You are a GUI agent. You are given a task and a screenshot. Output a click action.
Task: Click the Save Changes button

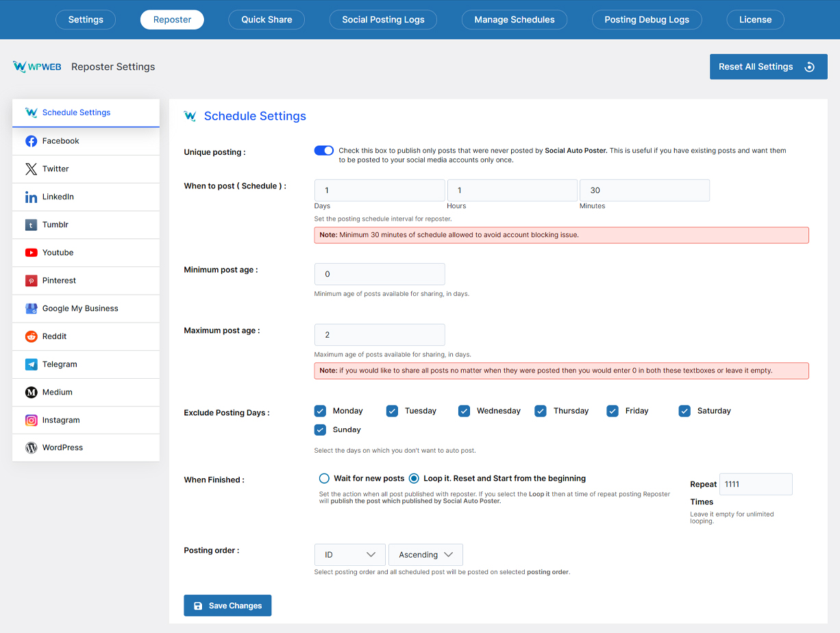tap(227, 606)
